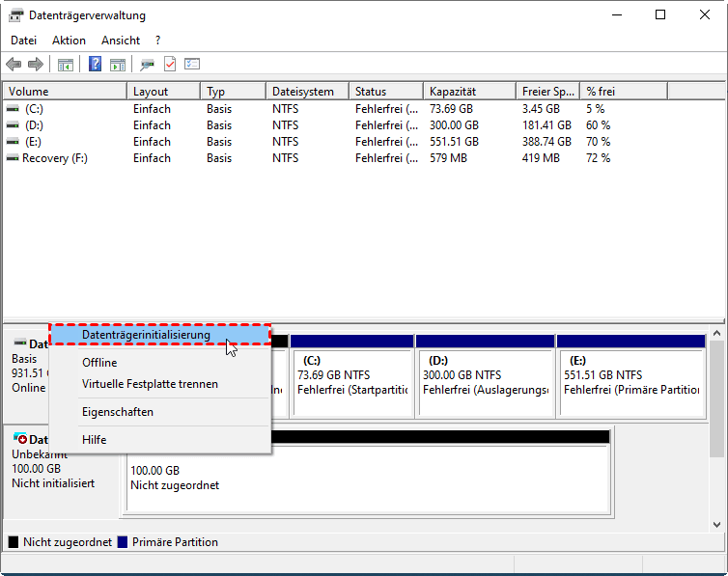Click the 931.51 GB basic disk icon
Screen dimensions: 728x576
pyautogui.click(x=20, y=343)
